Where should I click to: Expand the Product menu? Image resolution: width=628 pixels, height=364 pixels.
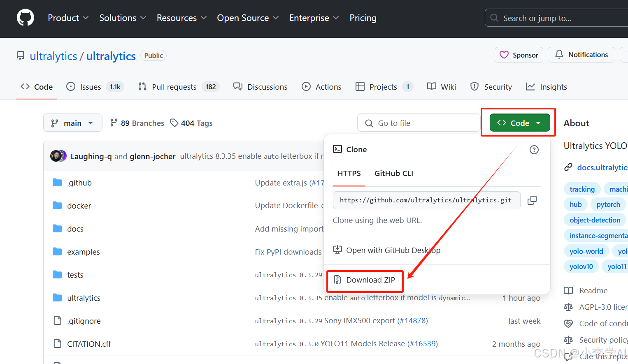click(68, 18)
